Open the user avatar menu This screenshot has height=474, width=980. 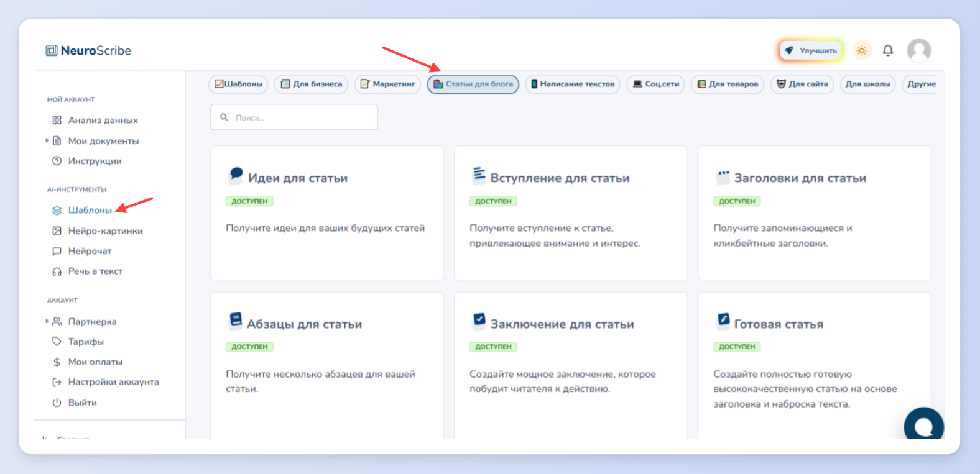point(919,50)
